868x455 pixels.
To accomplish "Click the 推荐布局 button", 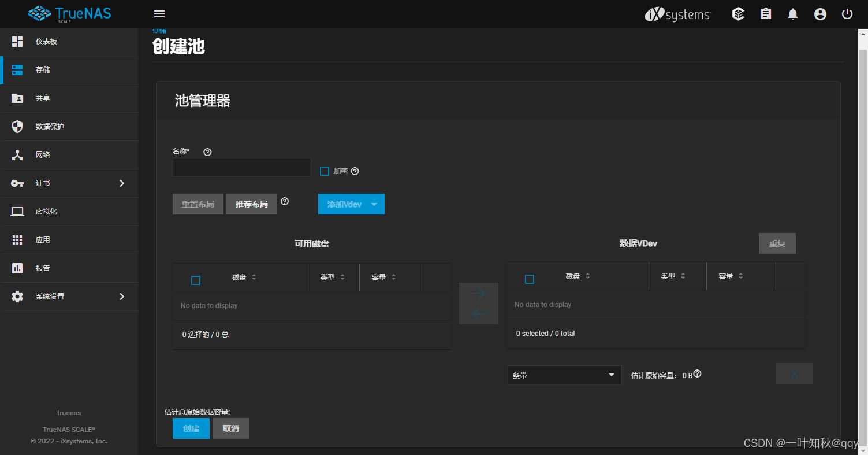I will point(252,204).
